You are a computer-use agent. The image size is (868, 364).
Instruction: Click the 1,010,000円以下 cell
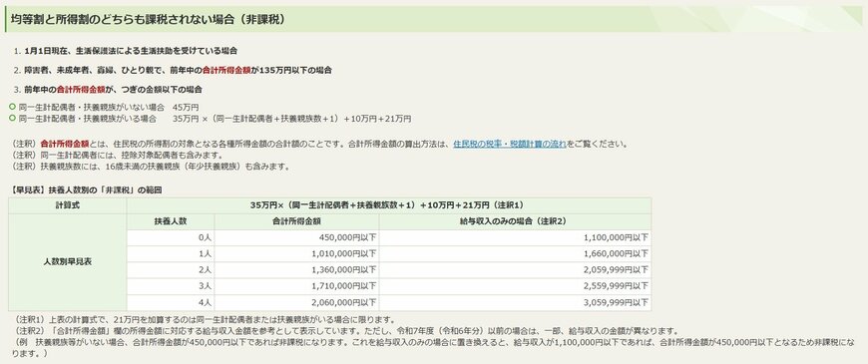pos(296,254)
